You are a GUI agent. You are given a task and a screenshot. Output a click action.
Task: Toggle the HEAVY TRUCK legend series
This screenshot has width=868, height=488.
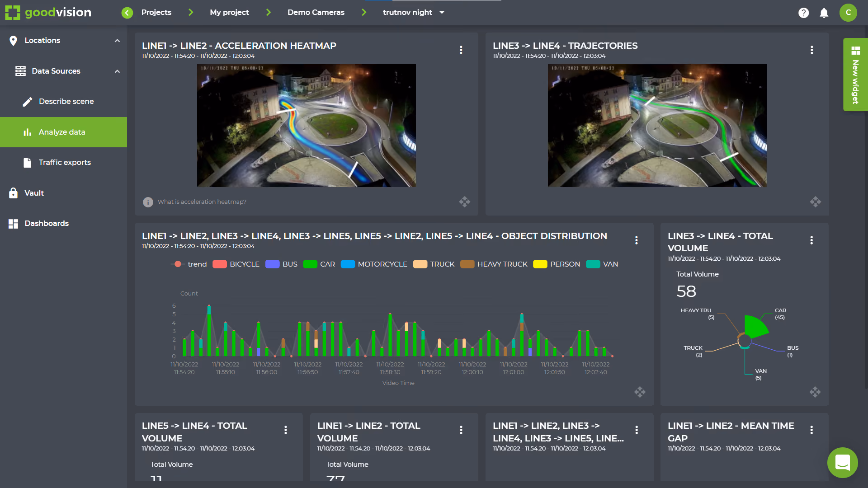494,264
